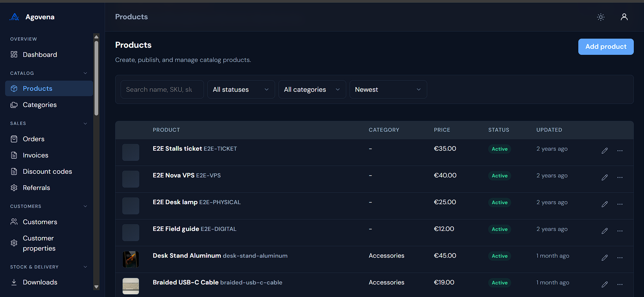Edit the E2E Field guide pencil icon

click(605, 231)
